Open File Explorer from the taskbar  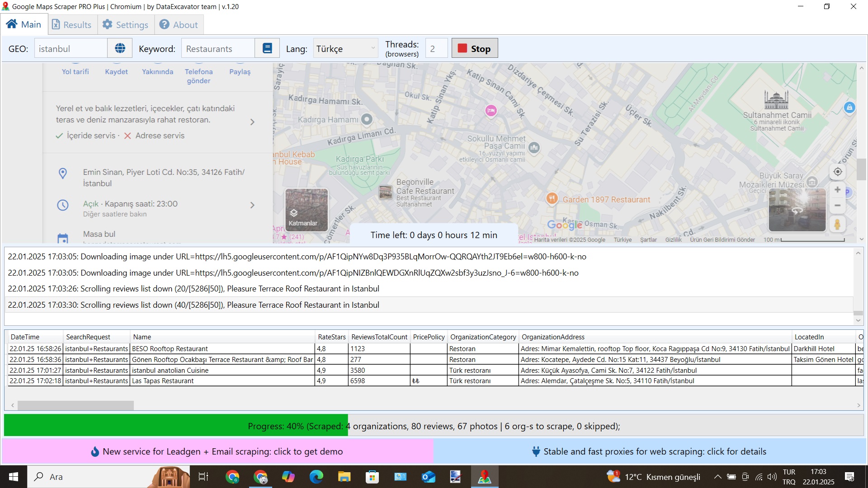344,477
